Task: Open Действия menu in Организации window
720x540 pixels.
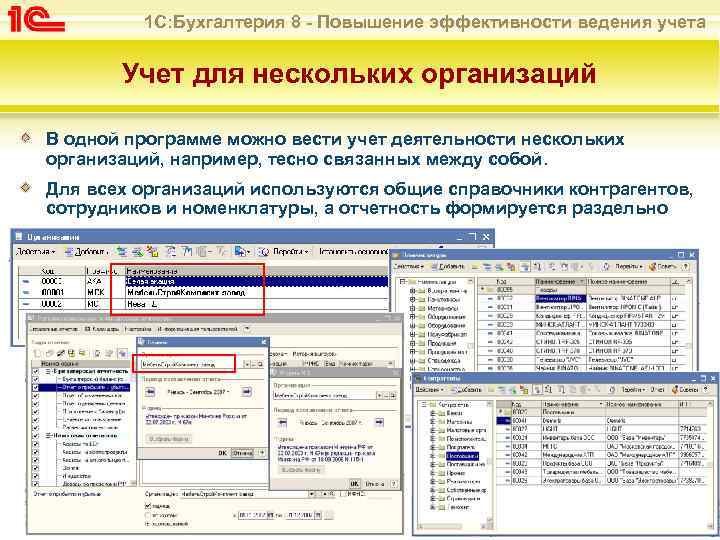Action: 36,252
